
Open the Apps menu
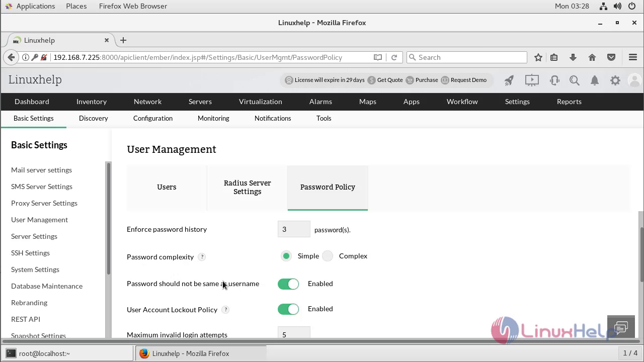[x=412, y=102]
